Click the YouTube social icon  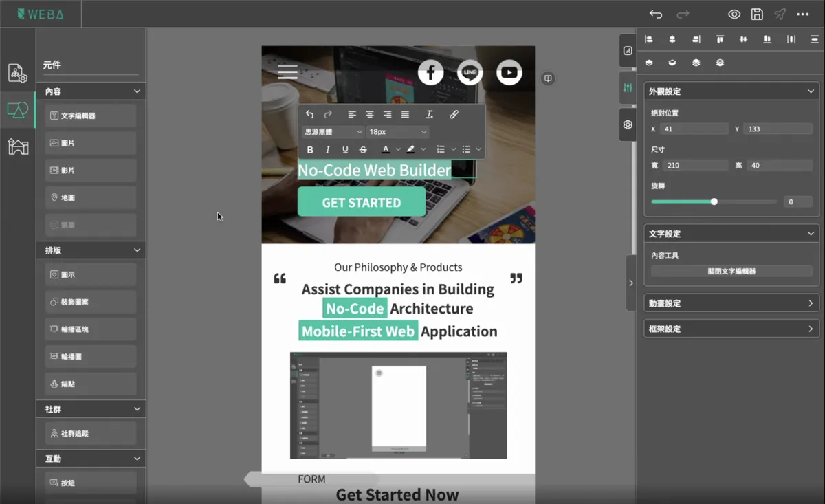pos(509,72)
